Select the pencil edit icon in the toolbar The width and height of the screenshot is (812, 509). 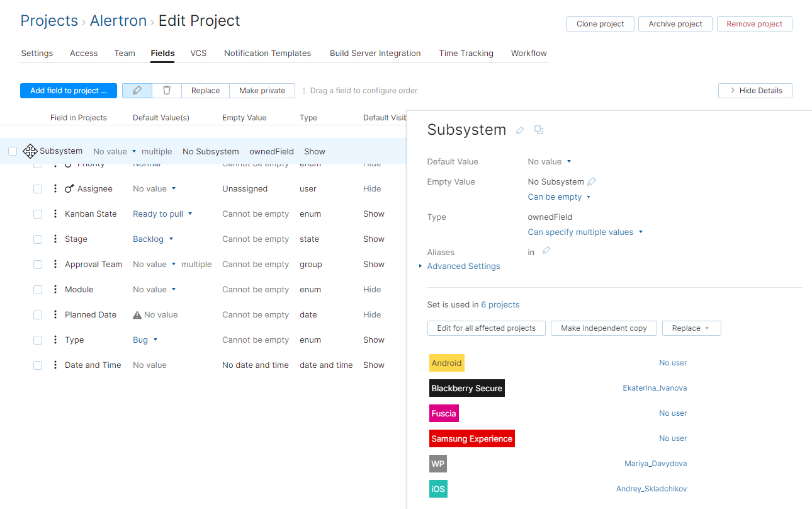[137, 90]
